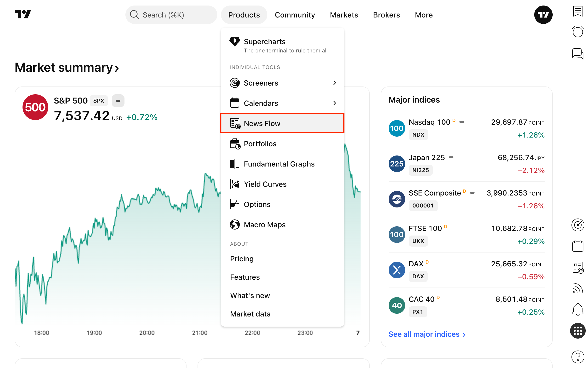
Task: Open the screener radar icon in the right sidebar
Action: [578, 225]
